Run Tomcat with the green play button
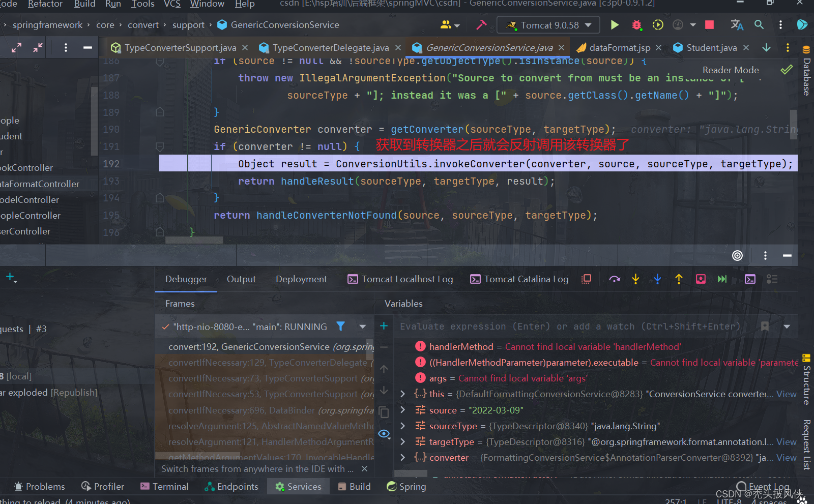 click(x=615, y=25)
